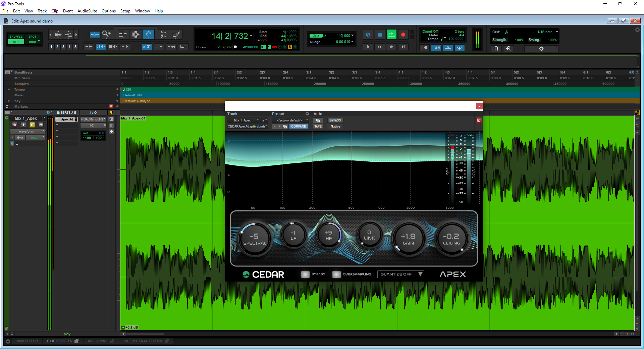
Task: Open the AudioSuite menu
Action: point(87,11)
